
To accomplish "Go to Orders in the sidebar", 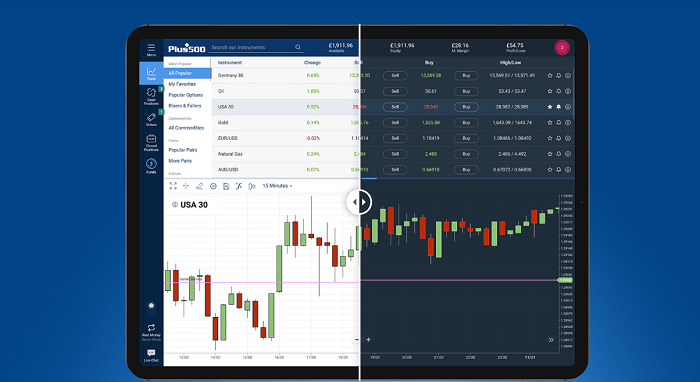I will 151,119.
